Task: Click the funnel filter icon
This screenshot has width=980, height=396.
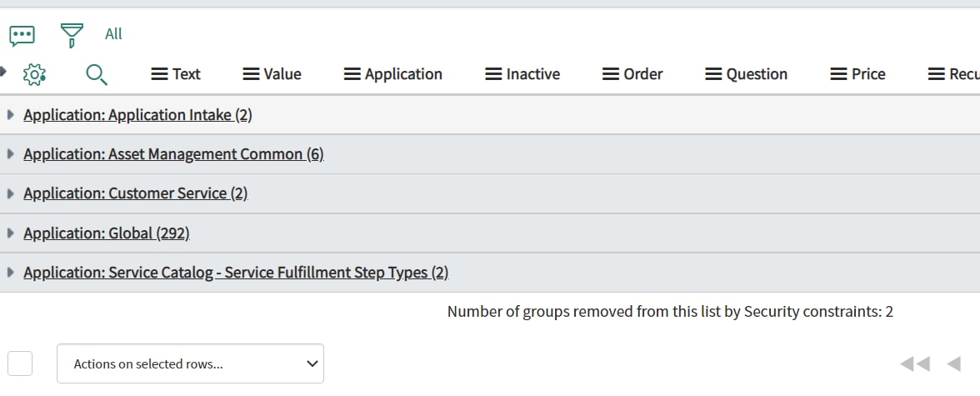Action: point(72,35)
